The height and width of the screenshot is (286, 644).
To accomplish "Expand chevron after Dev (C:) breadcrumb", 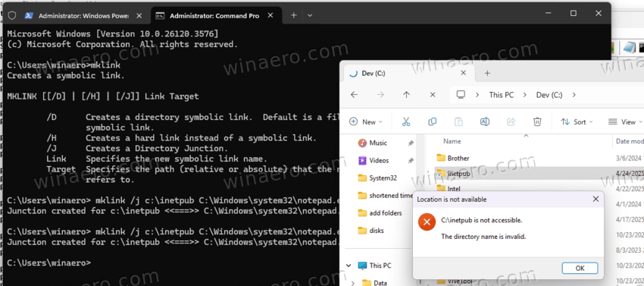I will point(574,95).
